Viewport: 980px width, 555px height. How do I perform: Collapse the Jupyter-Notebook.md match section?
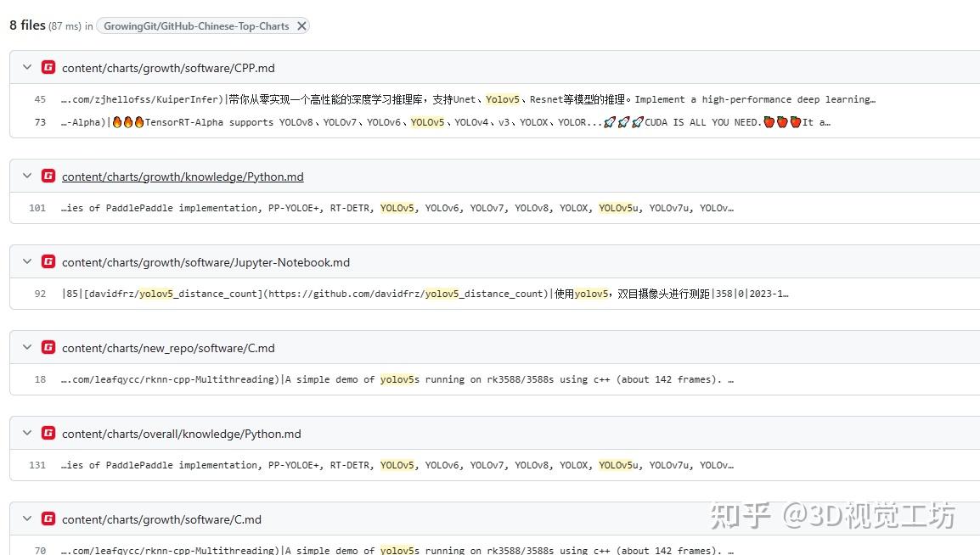(x=26, y=262)
